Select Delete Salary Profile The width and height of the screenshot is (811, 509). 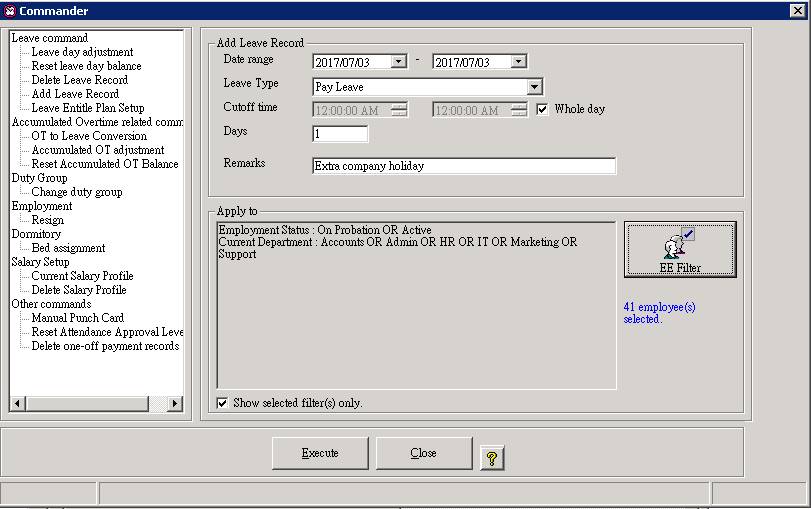79,290
